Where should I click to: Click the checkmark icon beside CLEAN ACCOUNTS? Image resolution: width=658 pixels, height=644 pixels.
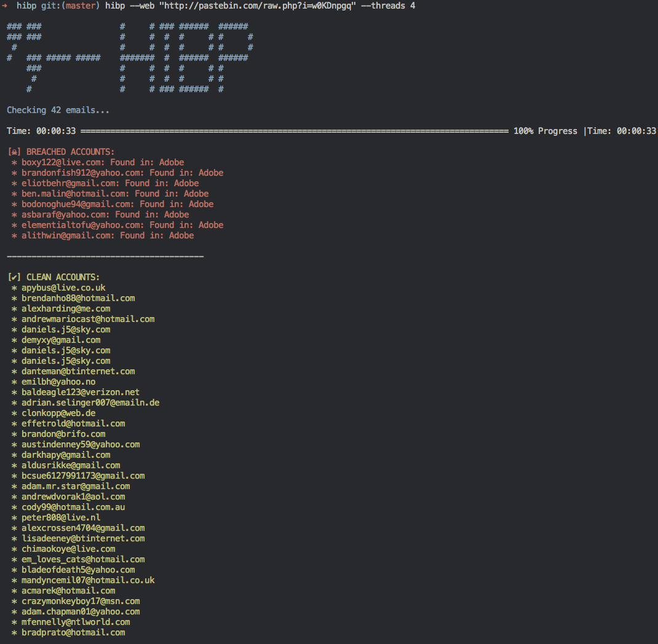[x=14, y=278]
